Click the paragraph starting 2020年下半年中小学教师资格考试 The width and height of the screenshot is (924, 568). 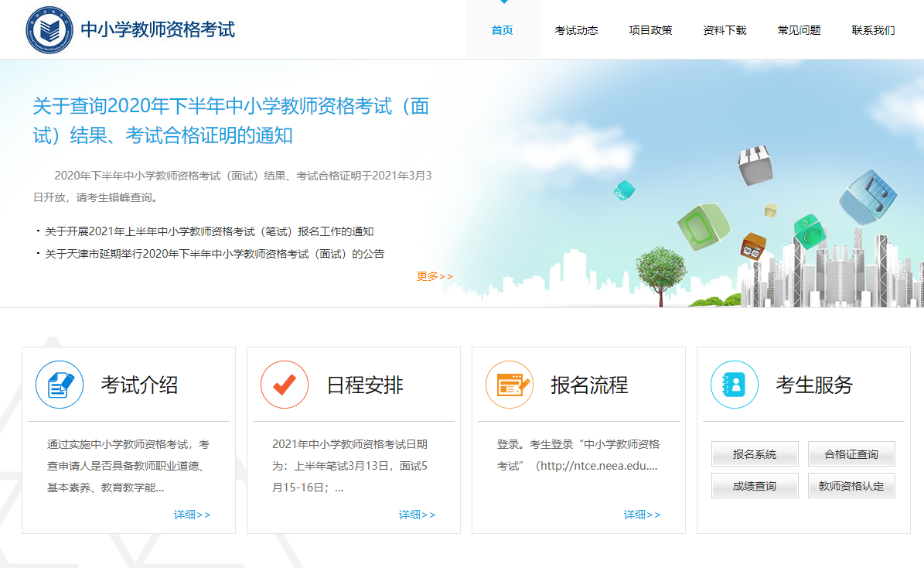click(233, 186)
